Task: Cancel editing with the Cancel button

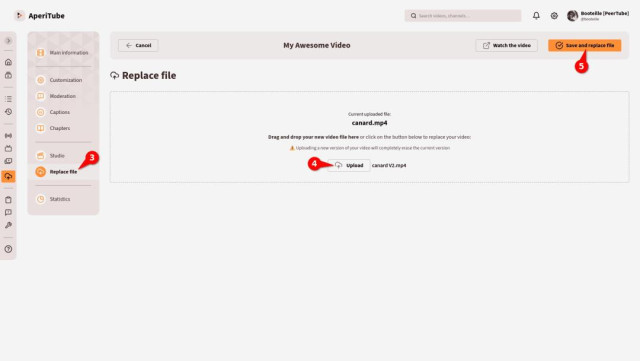Action: [x=138, y=45]
